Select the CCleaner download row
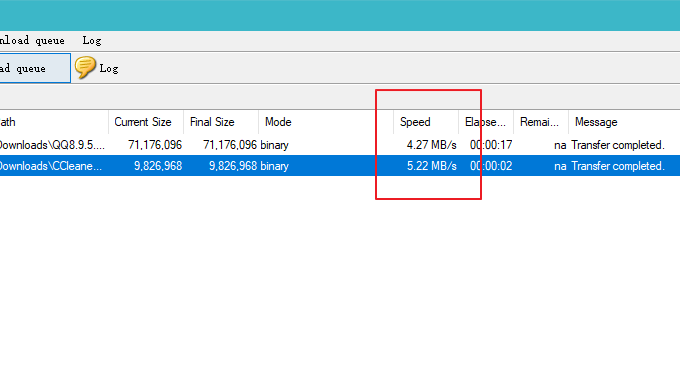Image resolution: width=680 pixels, height=366 pixels. 340,166
